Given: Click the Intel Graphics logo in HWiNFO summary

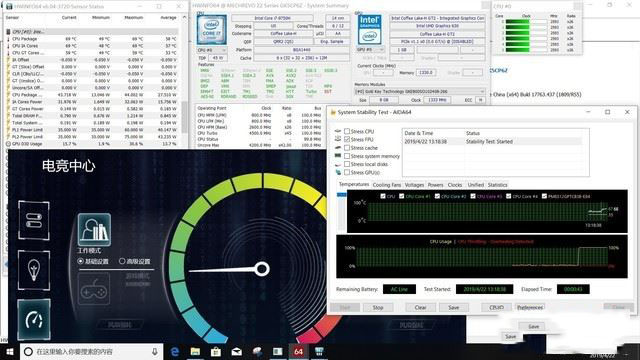Looking at the screenshot, I should click(369, 30).
